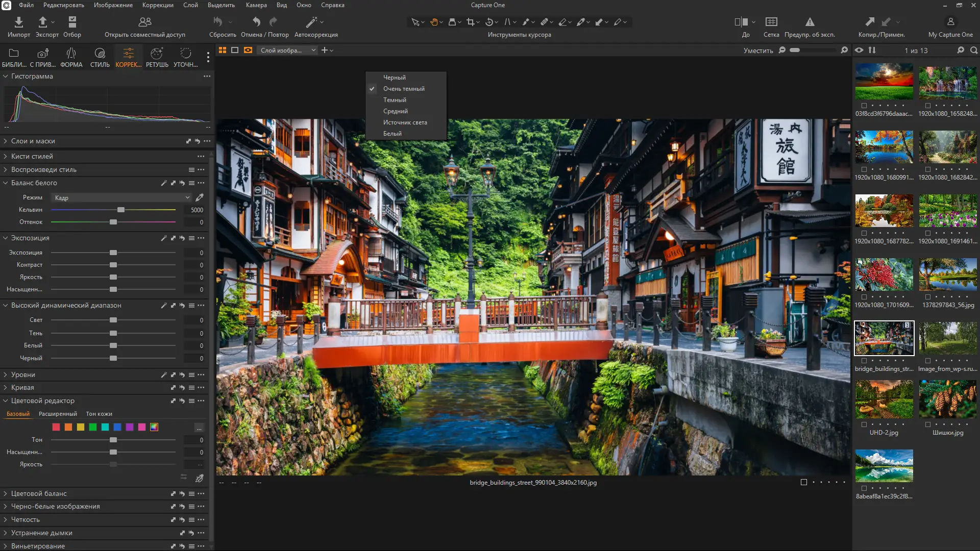The image size is (980, 551).
Task: Select the red color swatch
Action: (56, 427)
